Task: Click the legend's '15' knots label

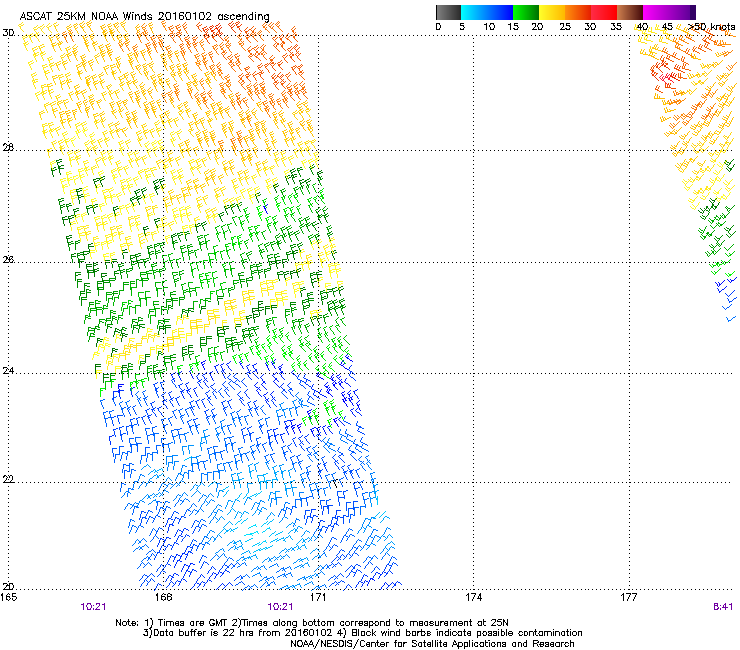Action: (x=513, y=26)
